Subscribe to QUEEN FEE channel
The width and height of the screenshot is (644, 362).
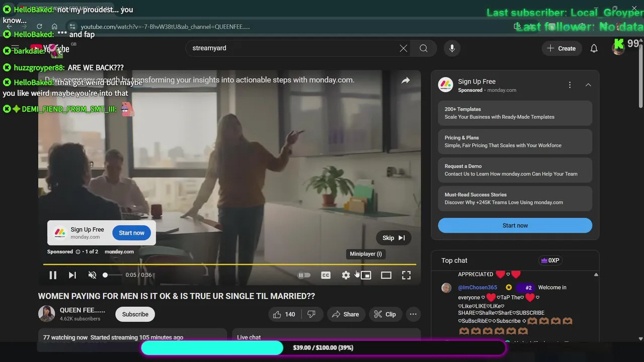click(135, 314)
